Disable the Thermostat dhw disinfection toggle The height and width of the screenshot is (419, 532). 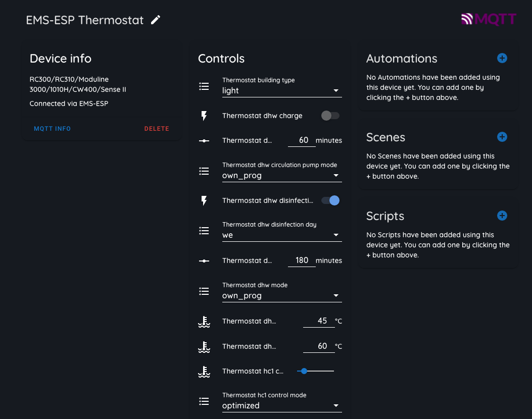330,200
